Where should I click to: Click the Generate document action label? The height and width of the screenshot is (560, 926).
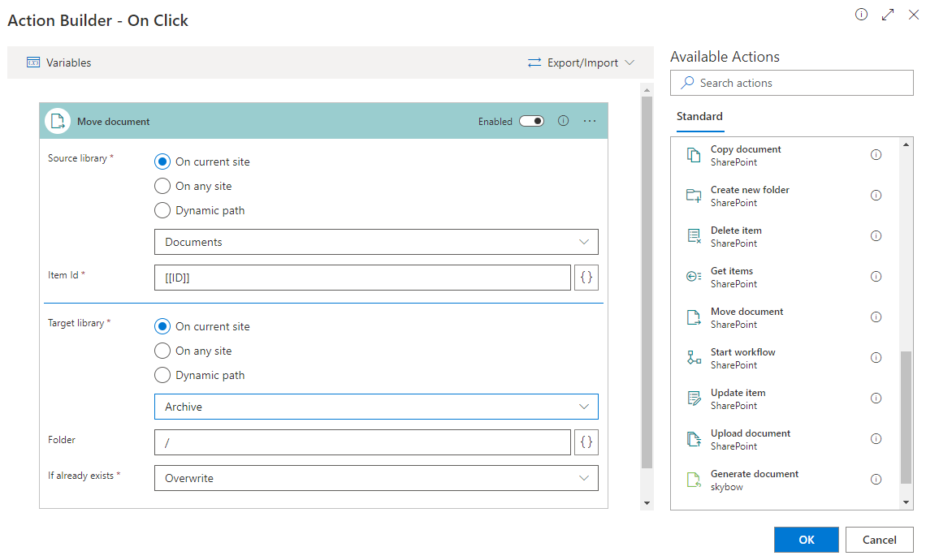coord(755,474)
